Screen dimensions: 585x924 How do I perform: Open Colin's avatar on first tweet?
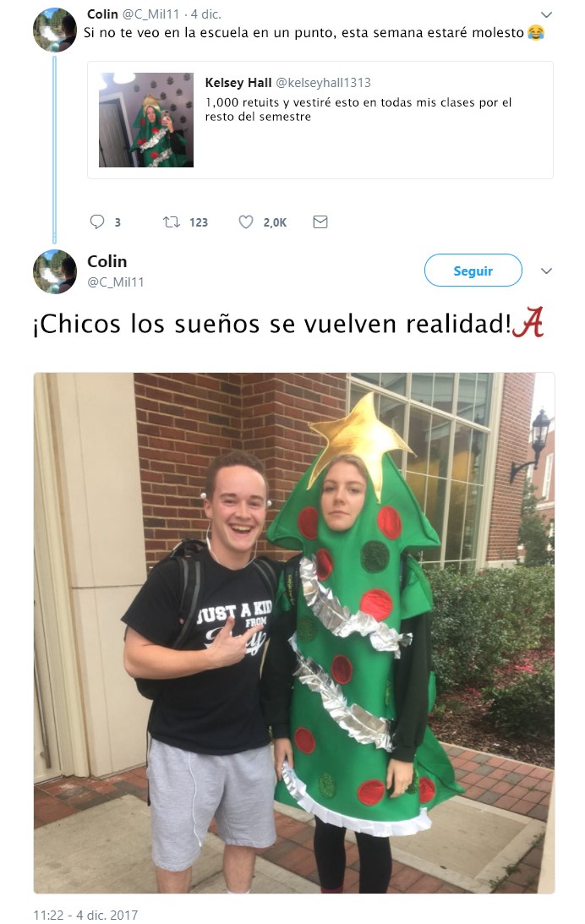pyautogui.click(x=54, y=30)
